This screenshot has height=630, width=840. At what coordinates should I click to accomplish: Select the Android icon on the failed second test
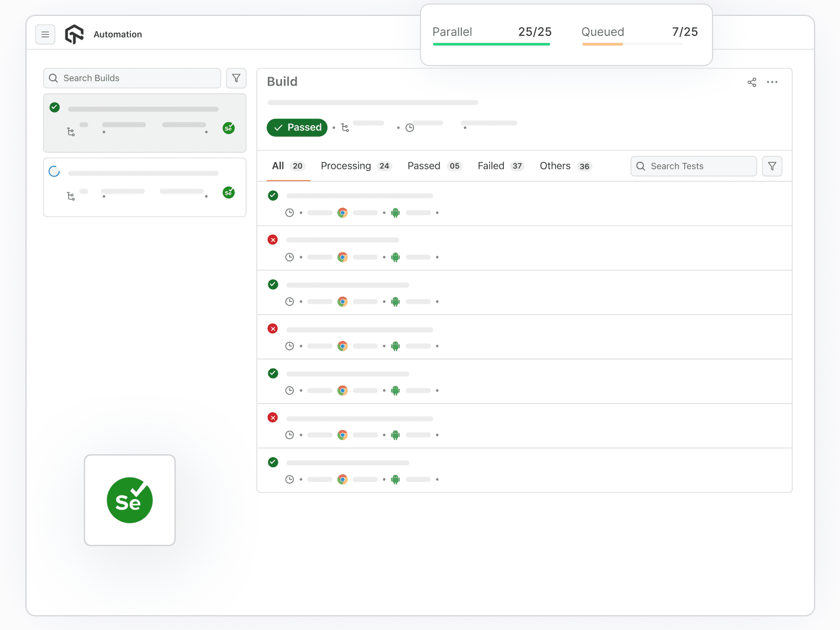(x=395, y=257)
